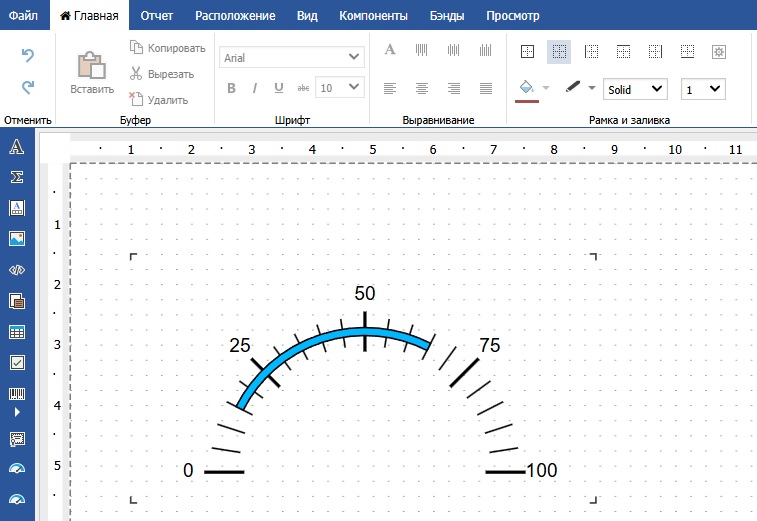
Task: Switch to the Расположение tab
Action: pos(235,16)
